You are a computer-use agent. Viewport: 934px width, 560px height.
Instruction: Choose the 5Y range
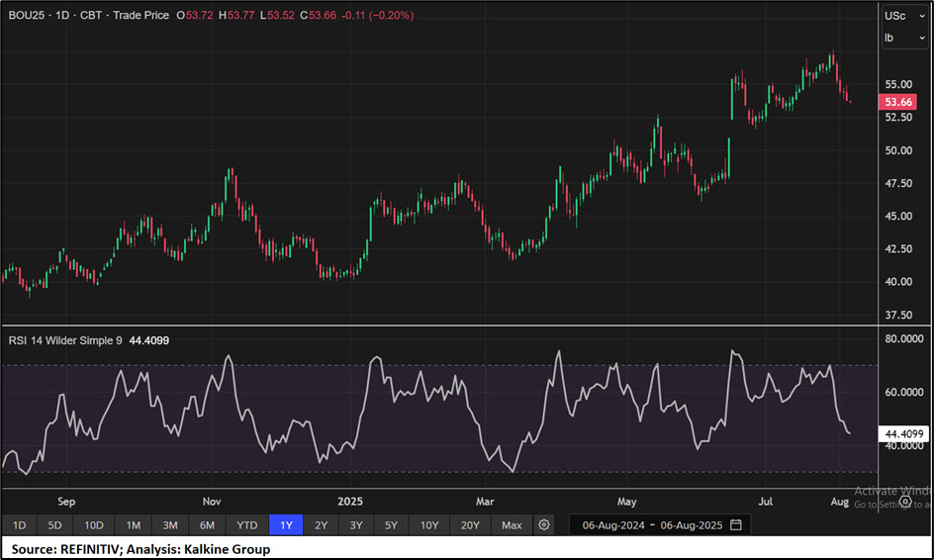(x=392, y=525)
